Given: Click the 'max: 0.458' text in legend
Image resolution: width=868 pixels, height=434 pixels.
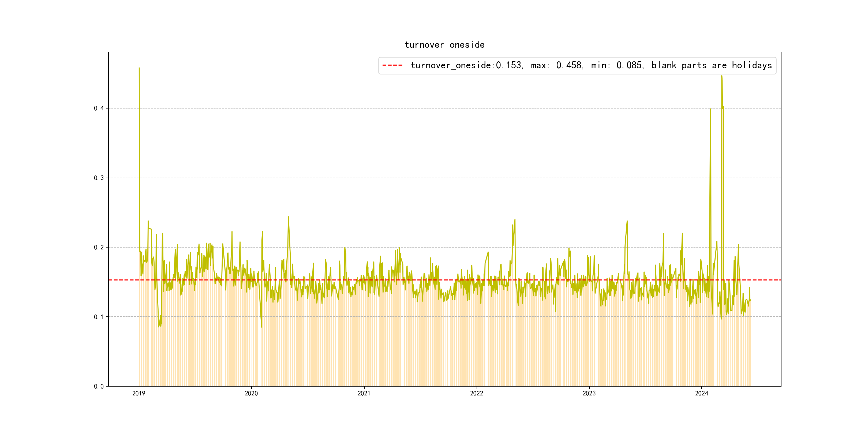Looking at the screenshot, I should point(556,65).
